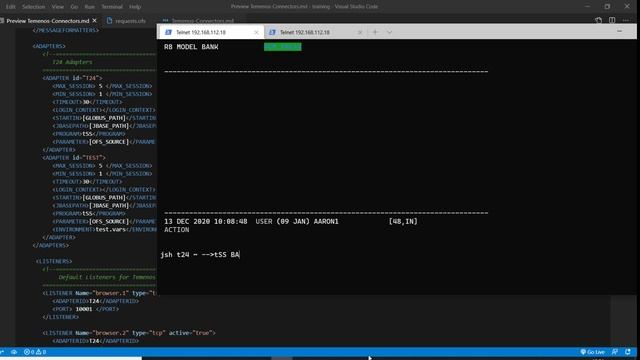640x360 pixels.
Task: Click the Show Source icon in editor toolbar
Action: pyautogui.click(x=598, y=20)
